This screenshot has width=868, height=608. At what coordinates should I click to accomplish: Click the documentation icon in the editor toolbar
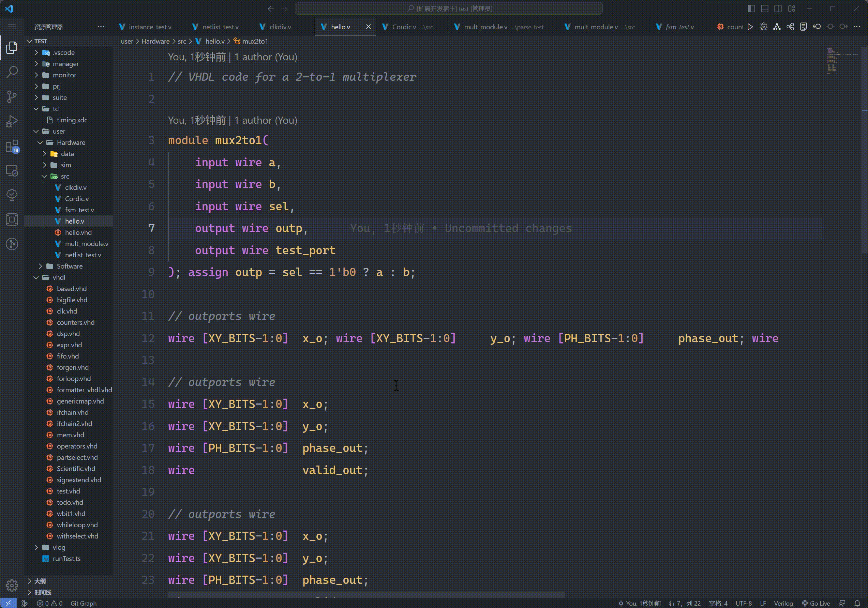804,27
